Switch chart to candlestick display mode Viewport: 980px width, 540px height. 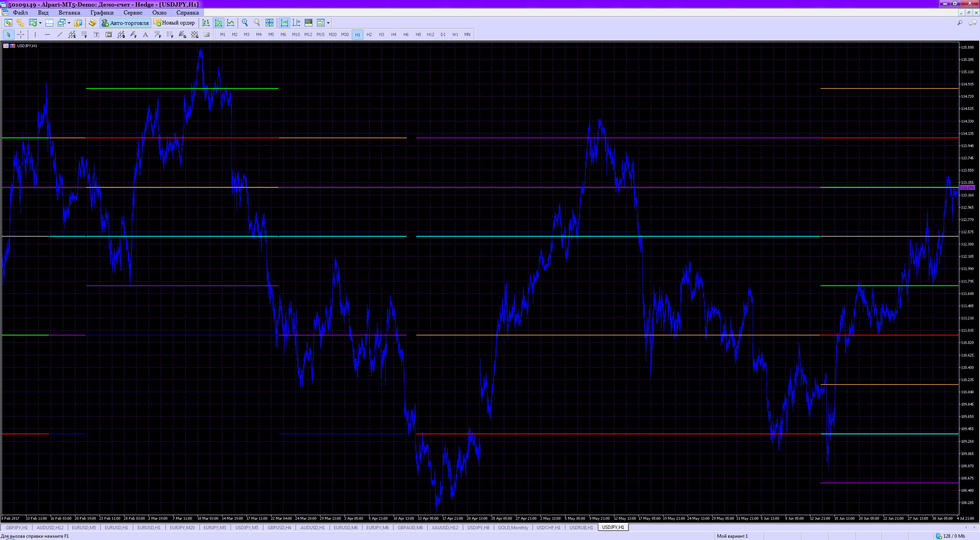219,23
